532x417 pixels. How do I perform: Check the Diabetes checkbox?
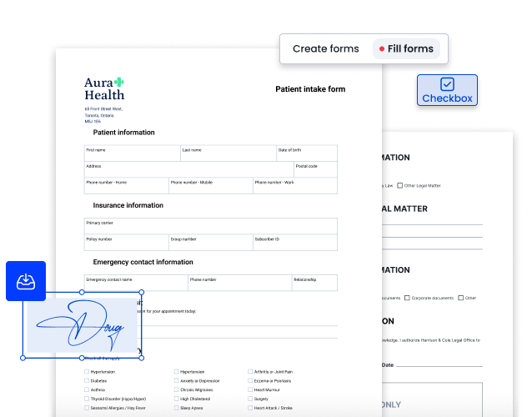click(x=87, y=380)
